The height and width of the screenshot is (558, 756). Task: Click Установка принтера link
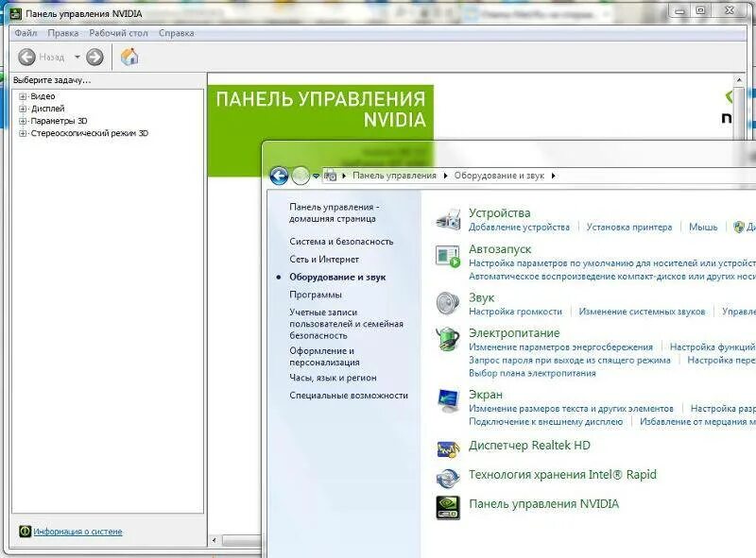pyautogui.click(x=629, y=227)
